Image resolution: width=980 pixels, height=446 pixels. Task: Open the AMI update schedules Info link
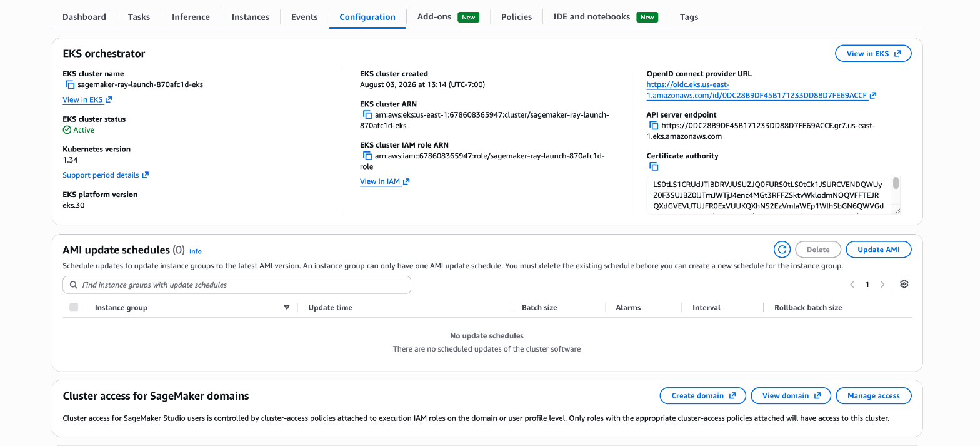click(x=196, y=251)
